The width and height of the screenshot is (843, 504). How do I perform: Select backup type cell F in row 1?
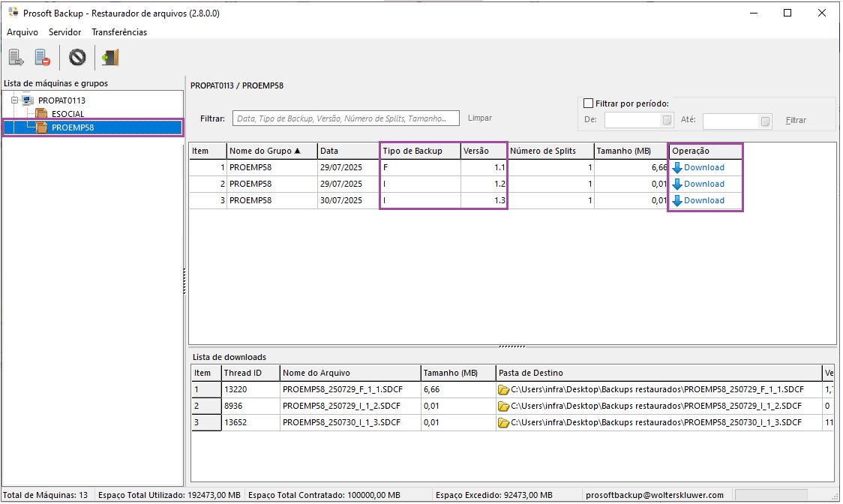point(421,168)
